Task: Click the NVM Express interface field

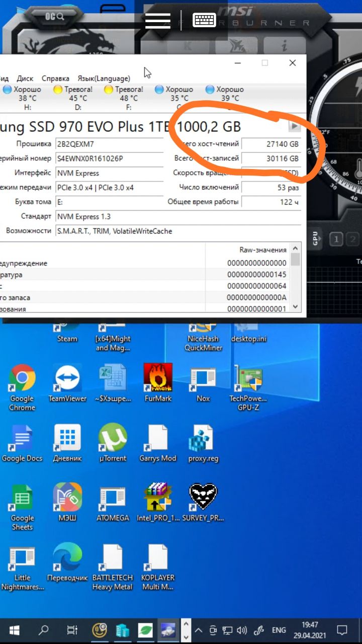Action: [x=110, y=173]
